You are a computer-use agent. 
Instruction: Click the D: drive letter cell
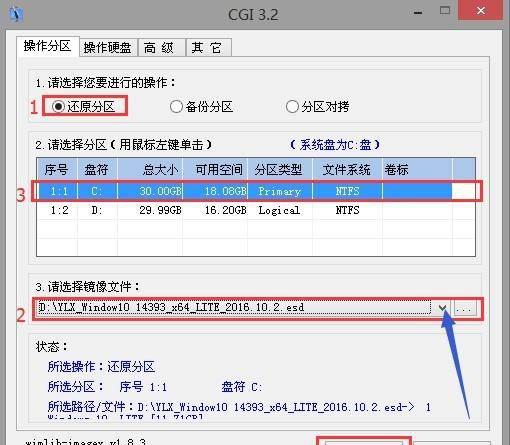click(97, 210)
